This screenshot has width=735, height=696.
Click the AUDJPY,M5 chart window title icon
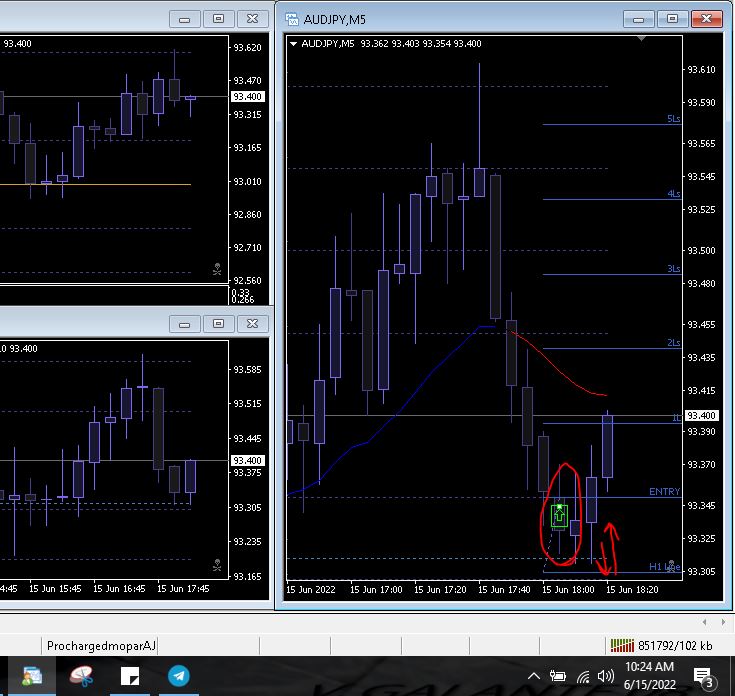point(292,18)
